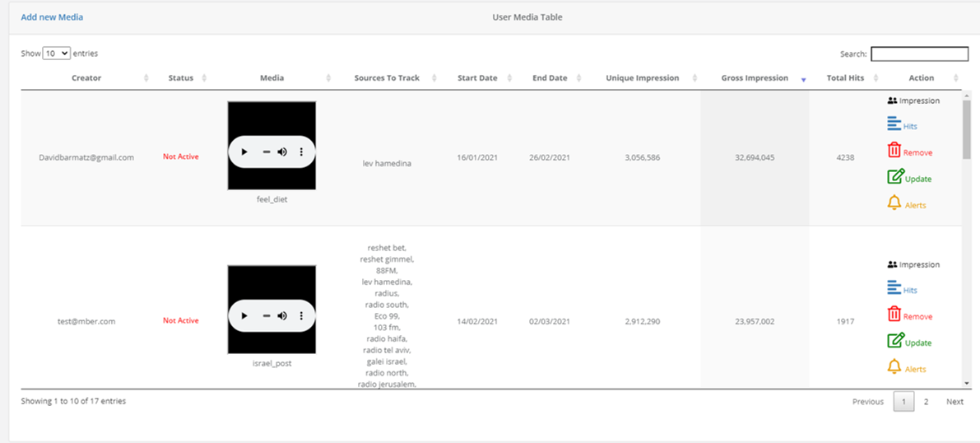Image resolution: width=980 pixels, height=443 pixels.
Task: Remove the feel_diet media entry
Action: click(909, 152)
